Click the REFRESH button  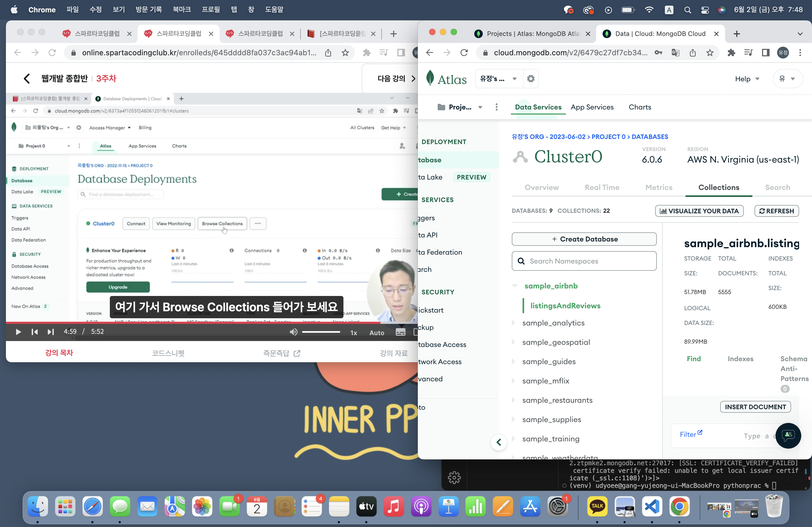pos(776,211)
